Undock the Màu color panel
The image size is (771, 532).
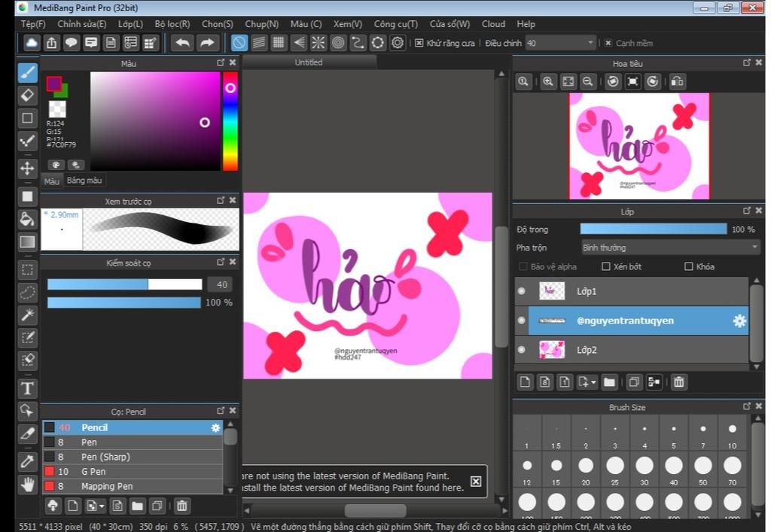221,62
